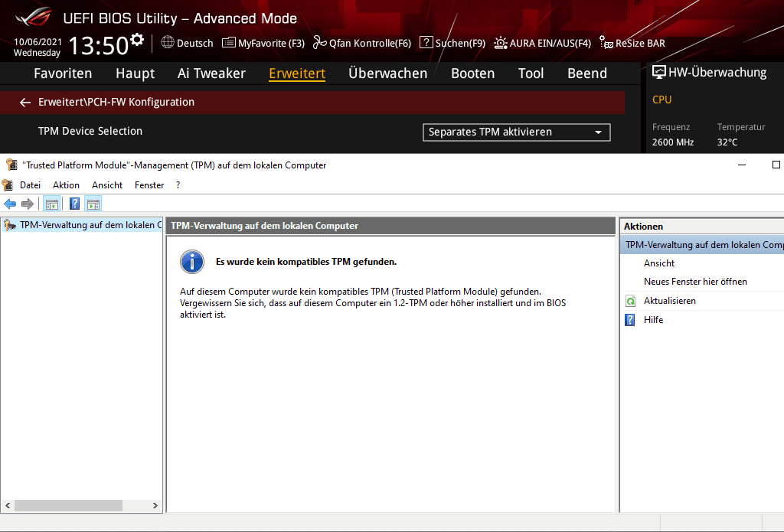Go to the Booten tab
This screenshot has height=532, width=784.
pos(473,73)
